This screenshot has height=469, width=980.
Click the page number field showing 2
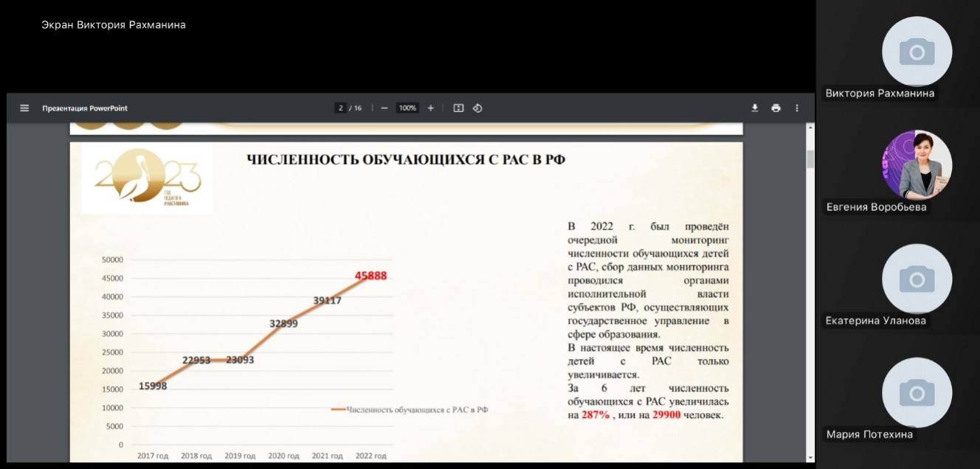pos(341,108)
